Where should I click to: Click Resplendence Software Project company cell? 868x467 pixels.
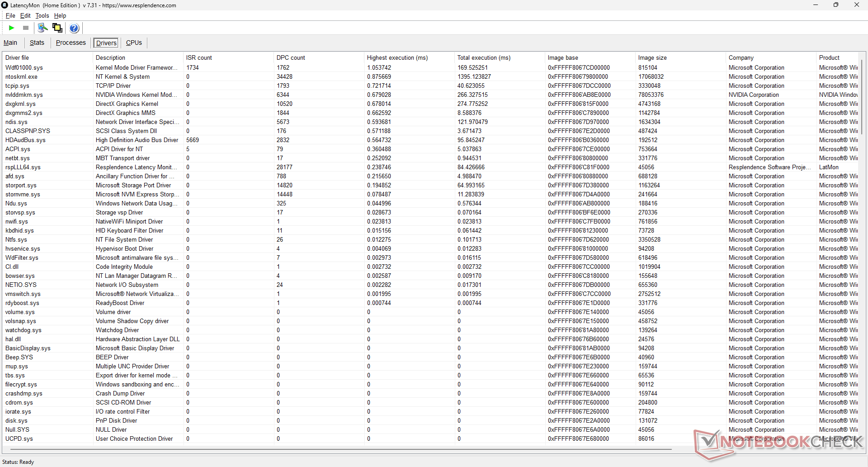[770, 167]
